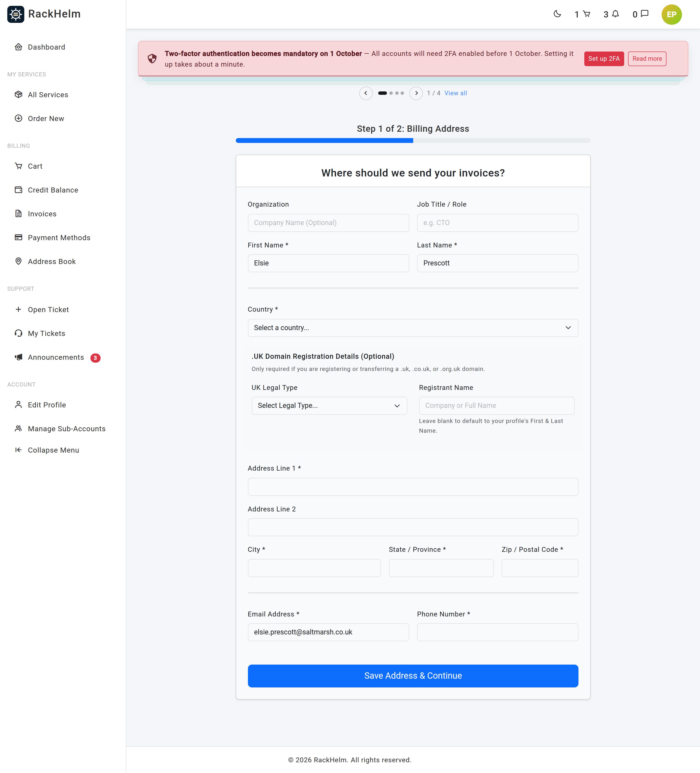The image size is (700, 773).
Task: Click the Announcements megaphone icon
Action: click(x=18, y=357)
